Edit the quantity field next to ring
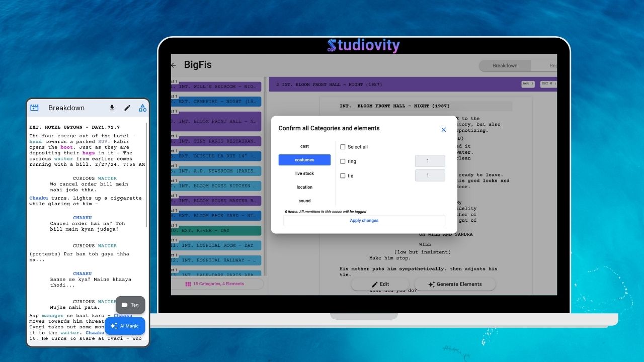644x362 pixels. pos(430,161)
